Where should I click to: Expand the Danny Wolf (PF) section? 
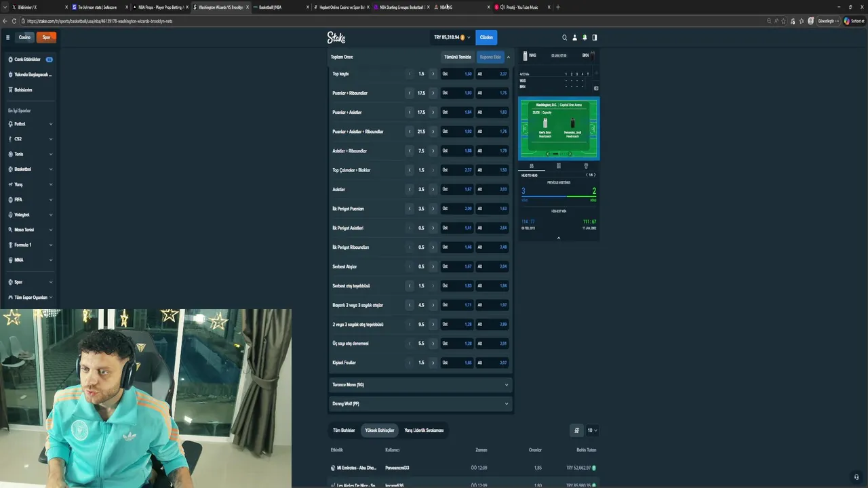[420, 404]
